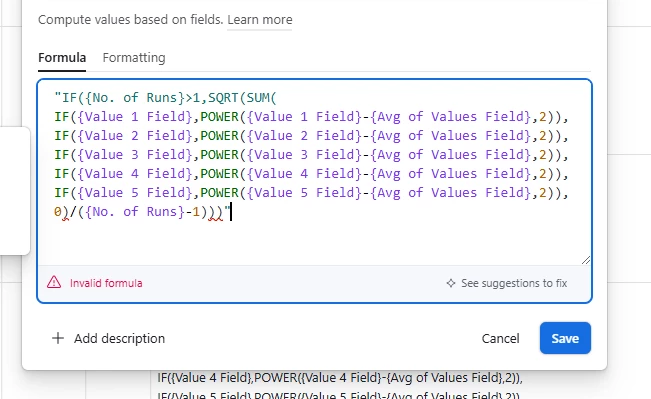Save the formula field
651x399 pixels.
pyautogui.click(x=565, y=338)
